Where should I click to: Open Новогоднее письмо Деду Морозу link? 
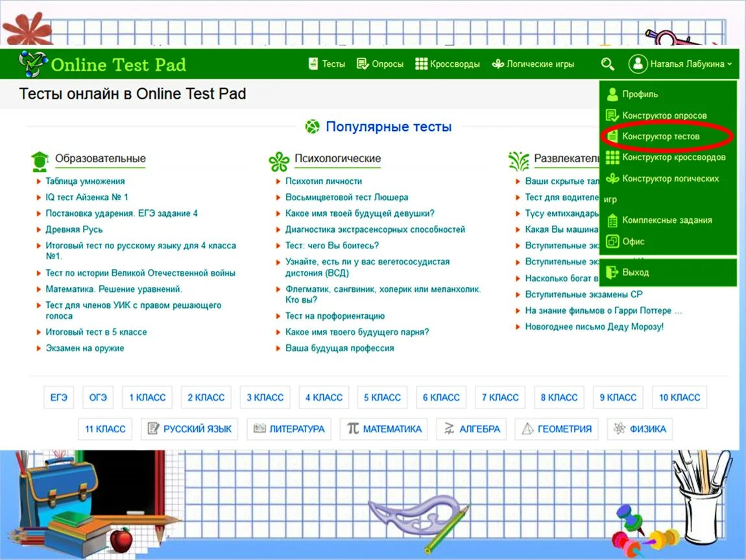tap(594, 327)
